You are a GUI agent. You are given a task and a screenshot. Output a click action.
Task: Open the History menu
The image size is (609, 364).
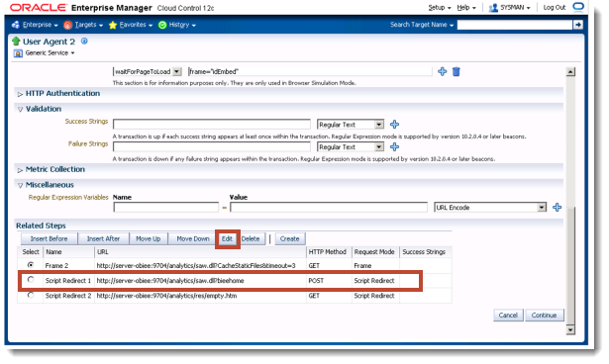tap(182, 25)
